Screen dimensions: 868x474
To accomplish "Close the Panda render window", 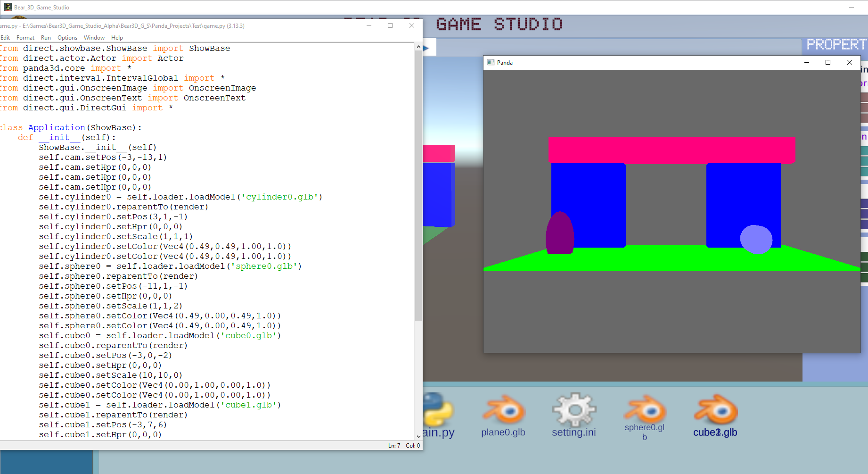I will click(x=850, y=62).
